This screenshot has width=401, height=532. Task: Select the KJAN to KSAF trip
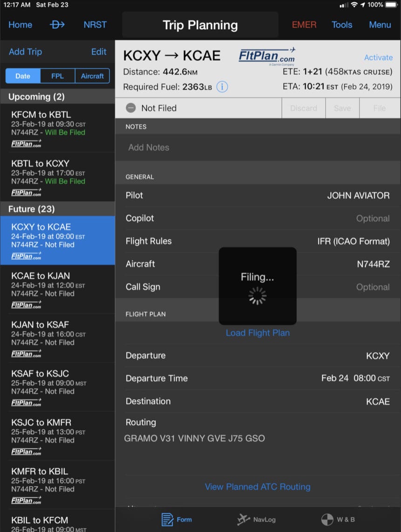point(57,338)
